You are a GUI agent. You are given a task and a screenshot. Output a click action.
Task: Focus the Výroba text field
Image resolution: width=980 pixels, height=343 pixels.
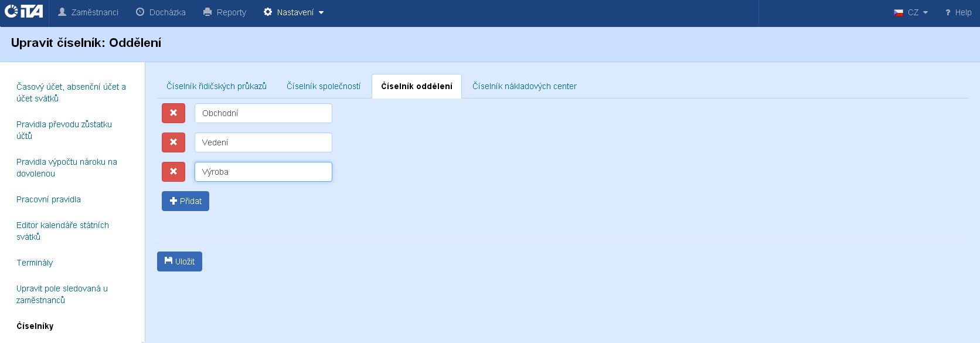263,172
